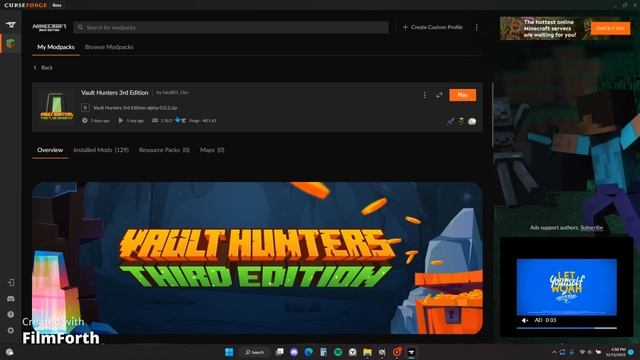Image resolution: width=640 pixels, height=360 pixels.
Task: Open the CurseForge home anvil icon
Action: pos(11,25)
